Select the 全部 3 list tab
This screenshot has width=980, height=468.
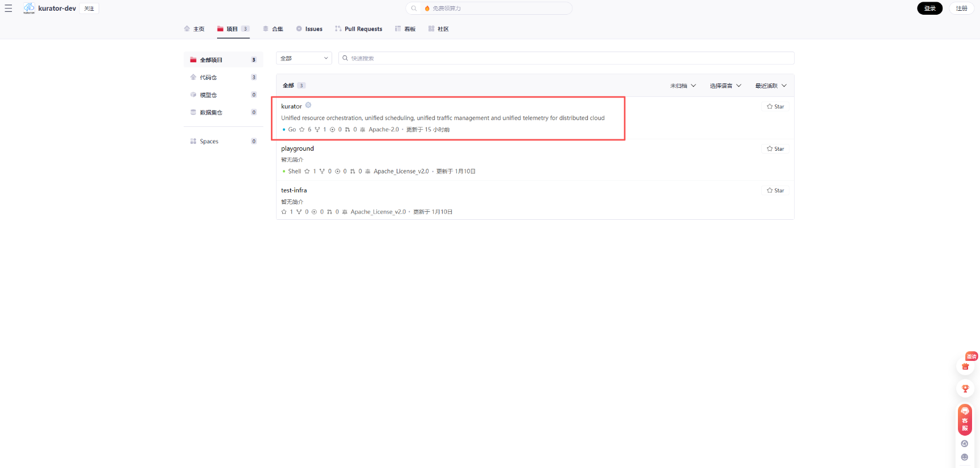pyautogui.click(x=294, y=86)
